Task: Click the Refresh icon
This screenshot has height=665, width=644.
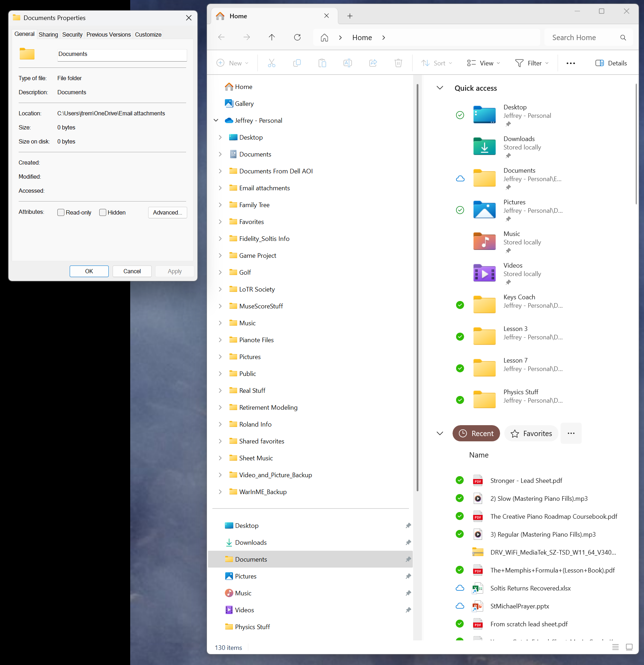Action: (297, 37)
